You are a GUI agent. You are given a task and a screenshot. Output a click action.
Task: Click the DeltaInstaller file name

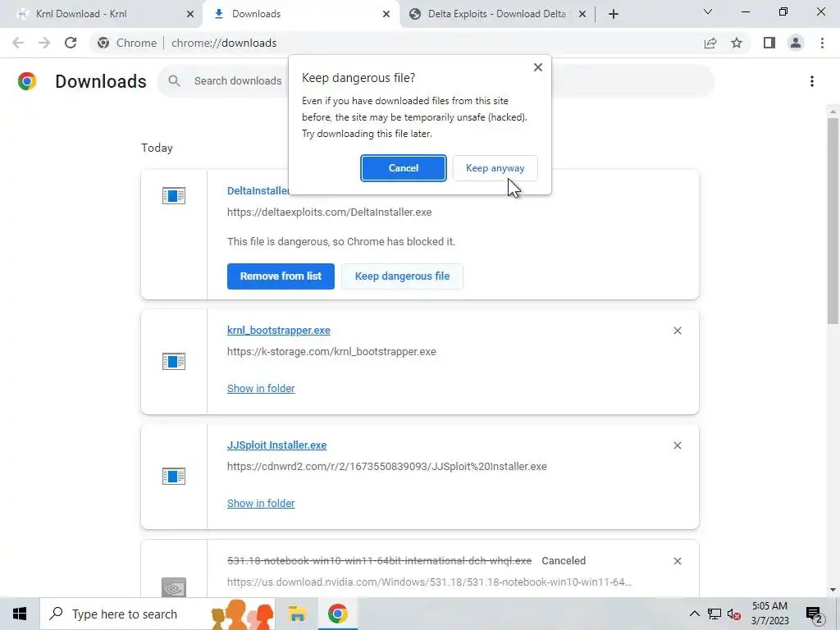click(258, 190)
